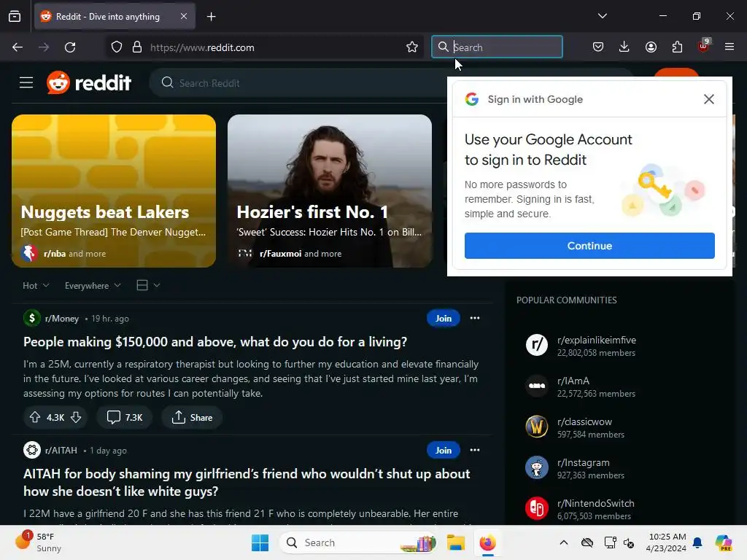Open the $150,000 and above post title
This screenshot has height=560, width=747.
[x=215, y=342]
